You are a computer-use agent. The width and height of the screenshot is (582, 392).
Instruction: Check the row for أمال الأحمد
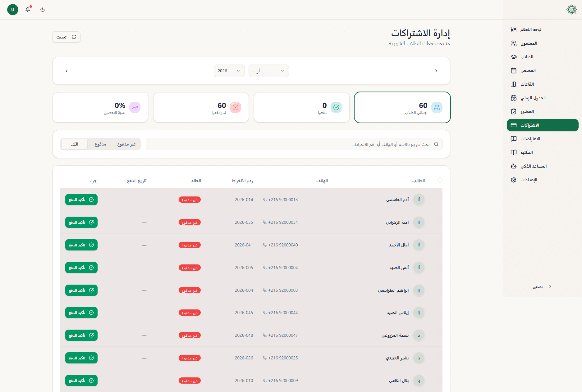click(440, 245)
